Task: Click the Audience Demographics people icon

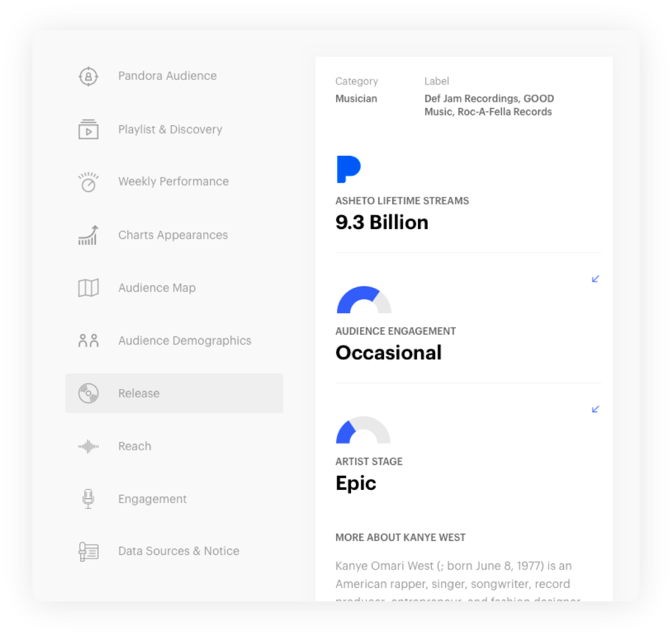Action: pos(88,341)
